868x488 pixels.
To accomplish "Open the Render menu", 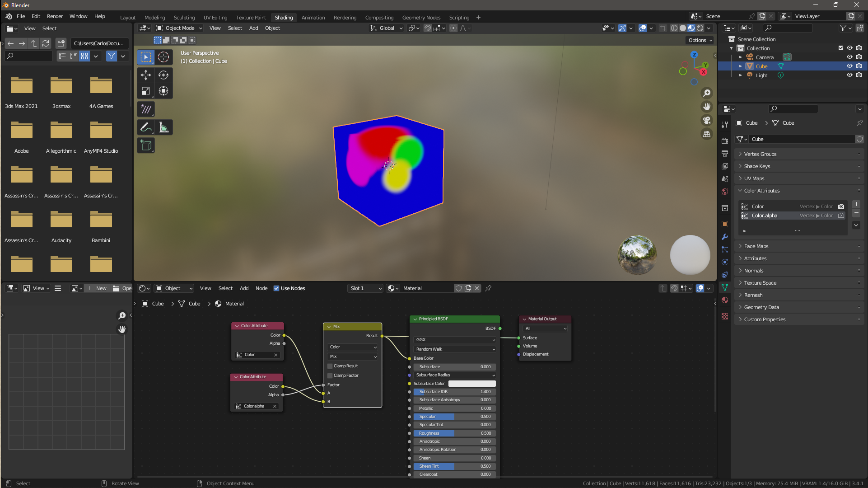I will tap(55, 16).
